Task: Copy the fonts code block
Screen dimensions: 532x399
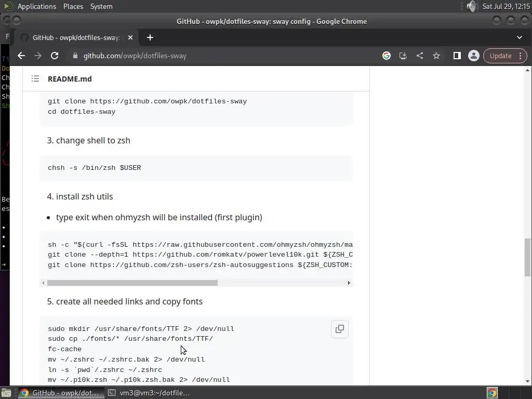Action: (340, 329)
